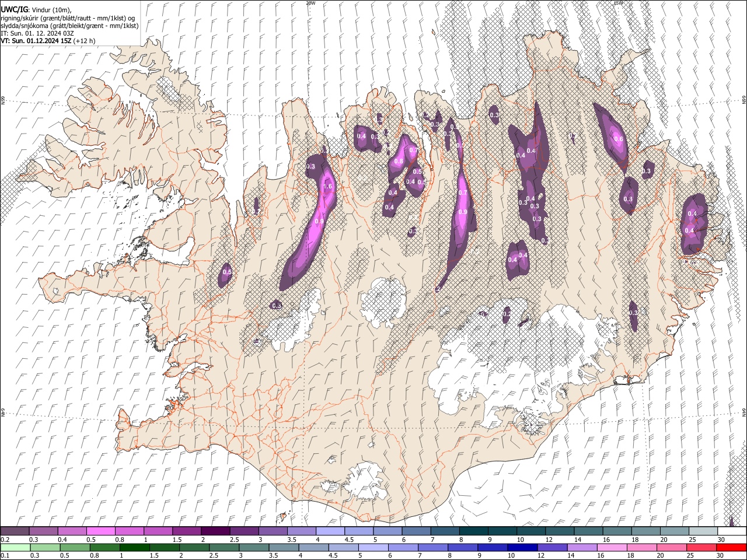
Task: Click the purple swatch labeled 1.5 in the snow legend
Action: 187,531
